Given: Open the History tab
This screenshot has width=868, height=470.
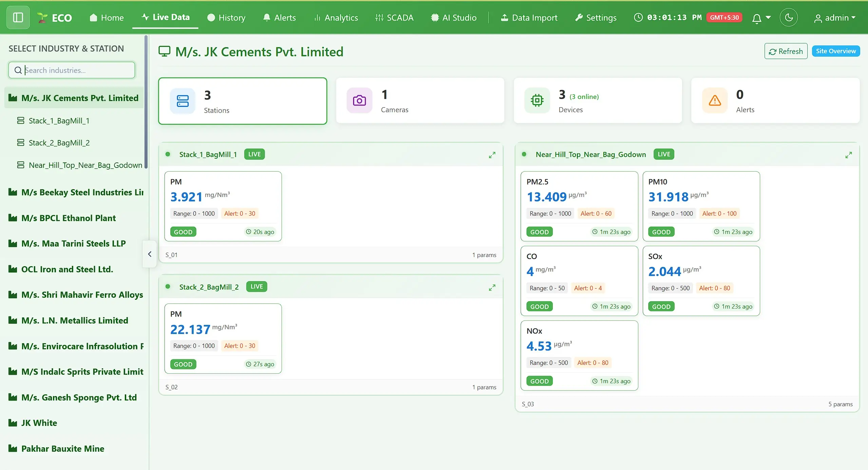Looking at the screenshot, I should [x=226, y=18].
